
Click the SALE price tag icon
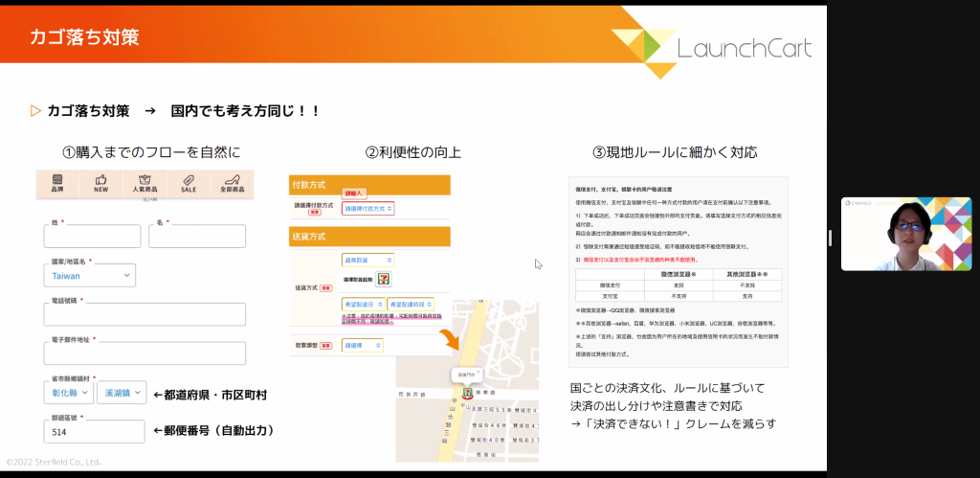point(189,183)
